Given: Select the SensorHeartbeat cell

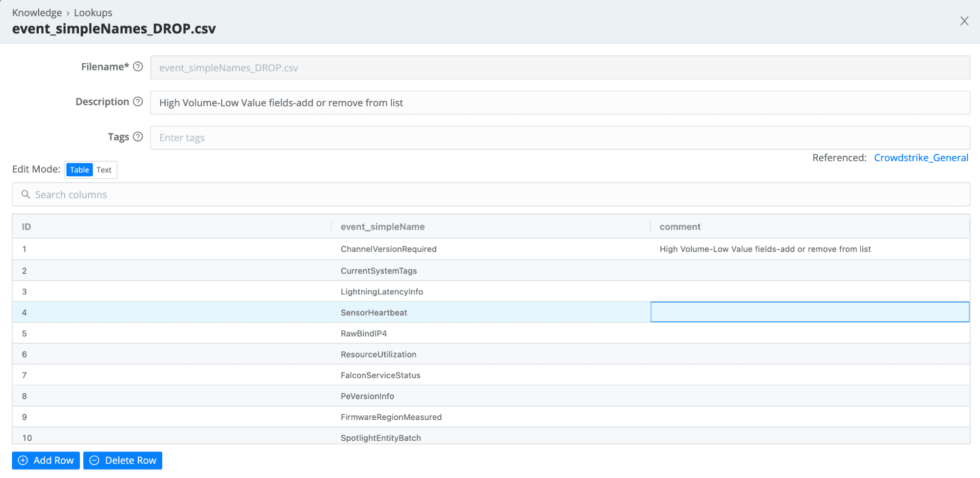Looking at the screenshot, I should tap(374, 312).
